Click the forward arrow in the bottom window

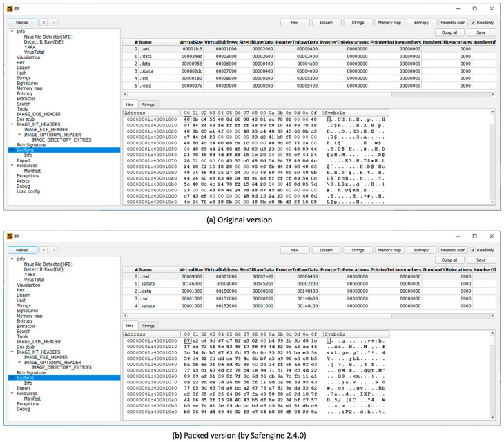pyautogui.click(x=54, y=250)
